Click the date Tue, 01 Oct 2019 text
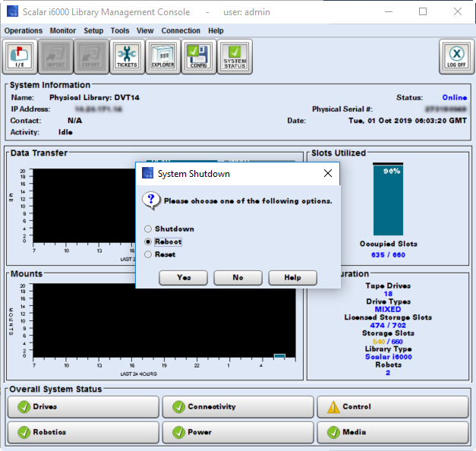The width and height of the screenshot is (476, 451). tap(408, 121)
